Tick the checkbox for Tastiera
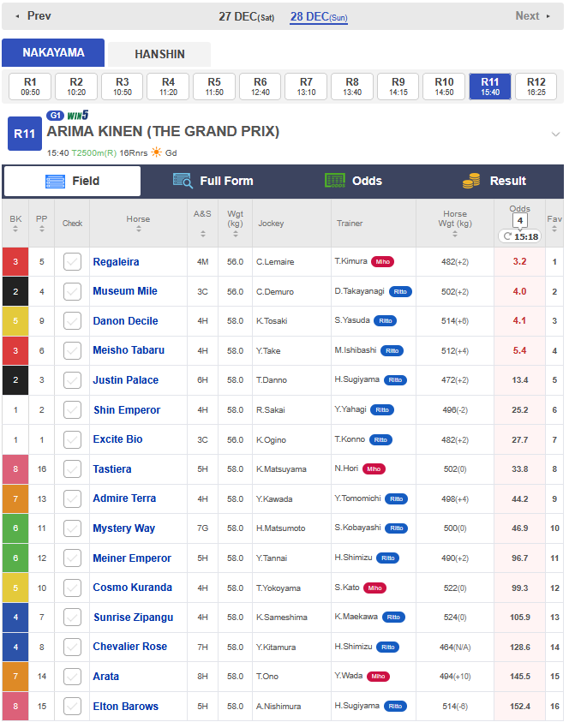Viewport: 569px width, 728px height. coord(72,469)
